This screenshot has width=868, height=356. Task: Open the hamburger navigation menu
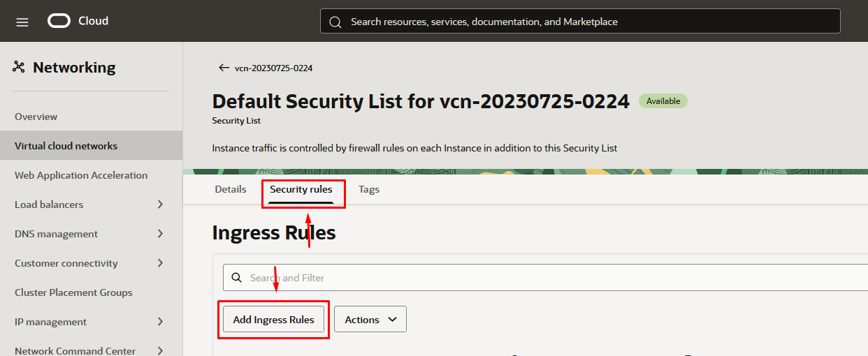(x=22, y=22)
